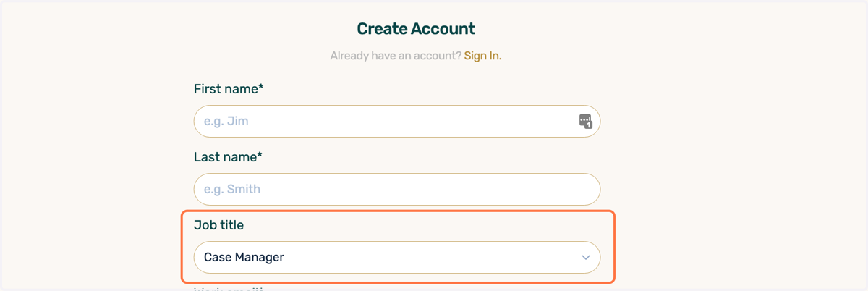Click the chevron arrow in Job title
868x291 pixels.
pos(586,257)
